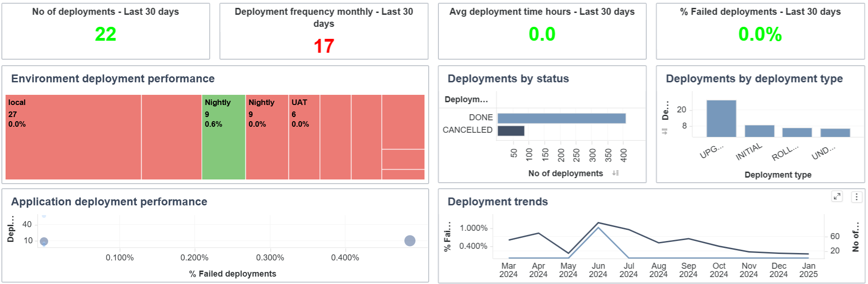The width and height of the screenshot is (868, 284).
Task: Click the Avg deployment time value 0.0
Action: point(542,34)
